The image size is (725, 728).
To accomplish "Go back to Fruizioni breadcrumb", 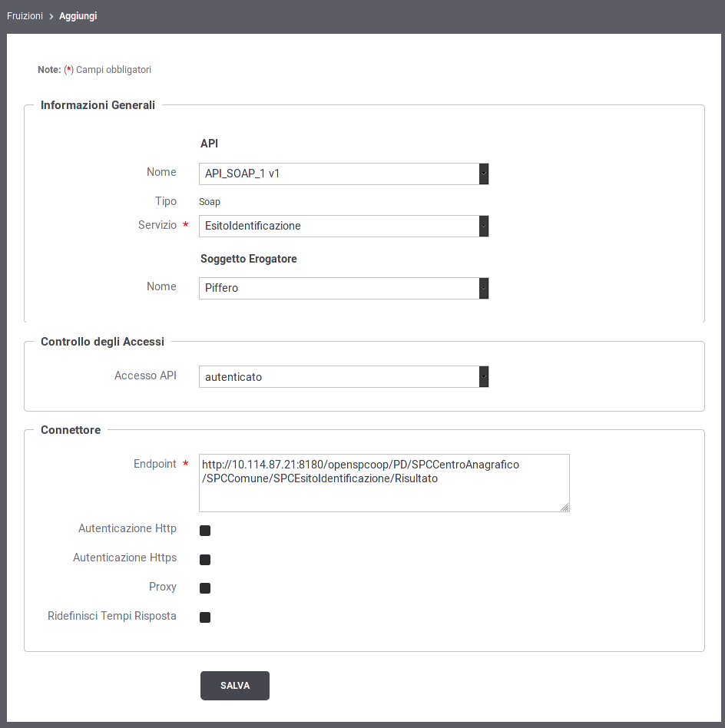I will point(25,16).
